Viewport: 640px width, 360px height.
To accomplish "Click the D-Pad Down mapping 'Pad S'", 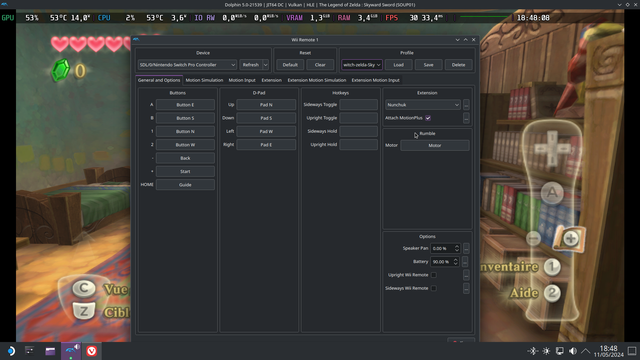I will (266, 118).
